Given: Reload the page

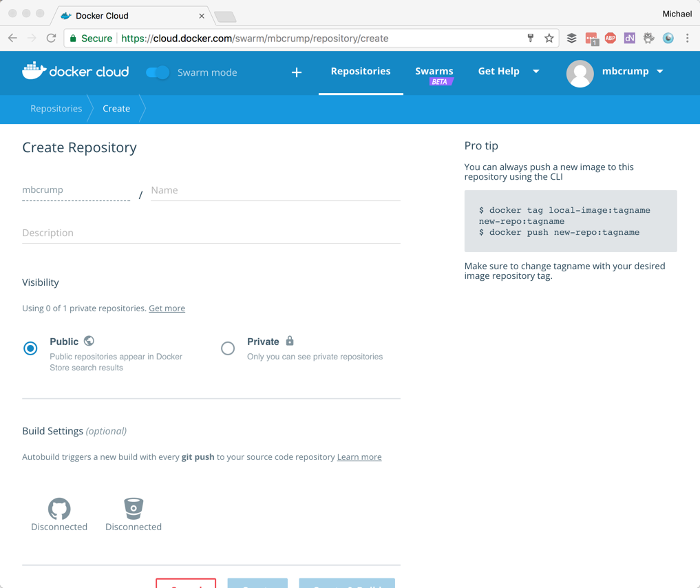Looking at the screenshot, I should coord(52,39).
